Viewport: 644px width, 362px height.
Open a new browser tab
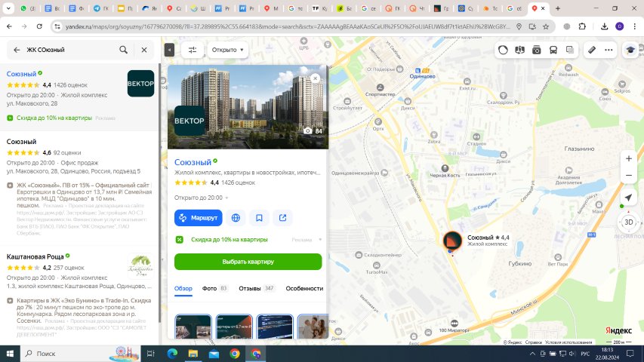tap(558, 8)
